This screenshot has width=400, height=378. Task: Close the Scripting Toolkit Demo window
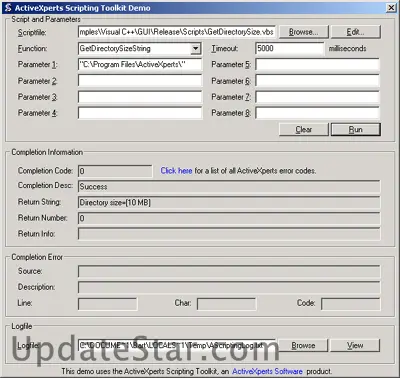coord(391,8)
